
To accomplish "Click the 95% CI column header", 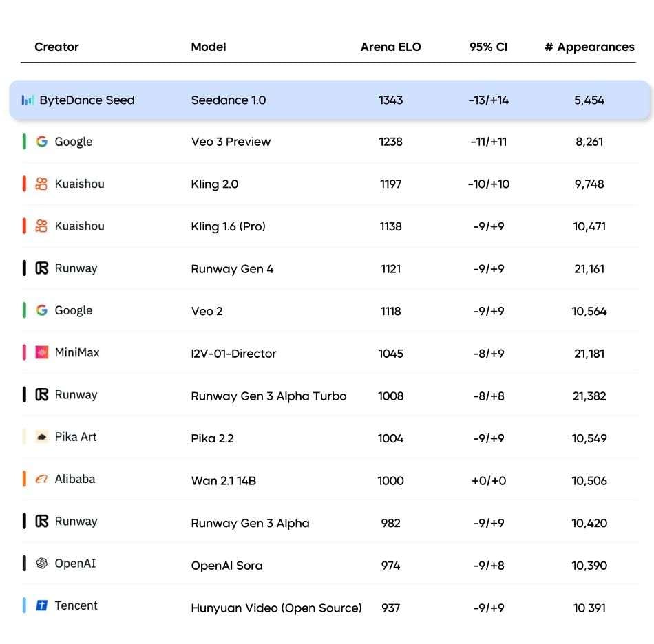I will pyautogui.click(x=488, y=47).
